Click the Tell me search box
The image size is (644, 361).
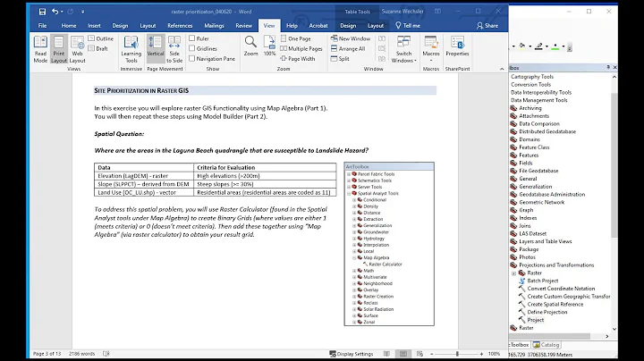point(408,25)
